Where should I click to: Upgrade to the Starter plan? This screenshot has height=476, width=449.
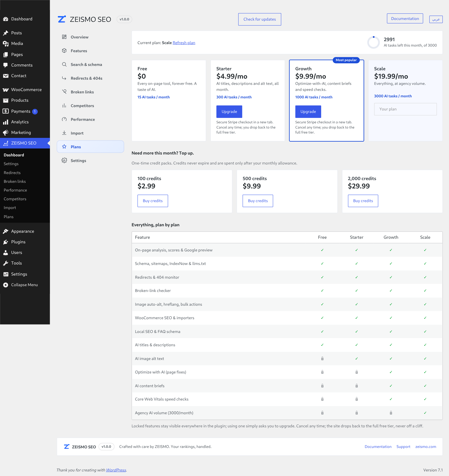229,112
